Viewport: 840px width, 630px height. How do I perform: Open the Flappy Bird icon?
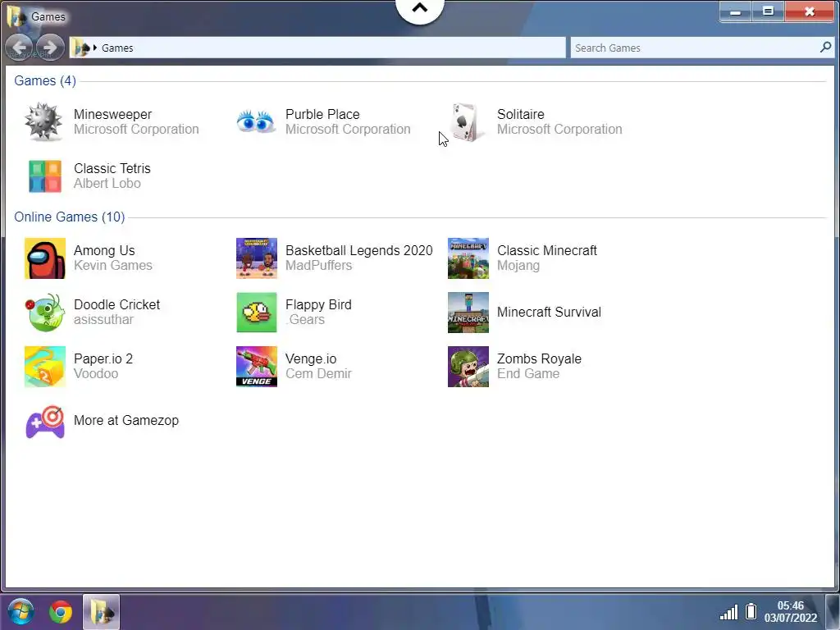tap(257, 313)
